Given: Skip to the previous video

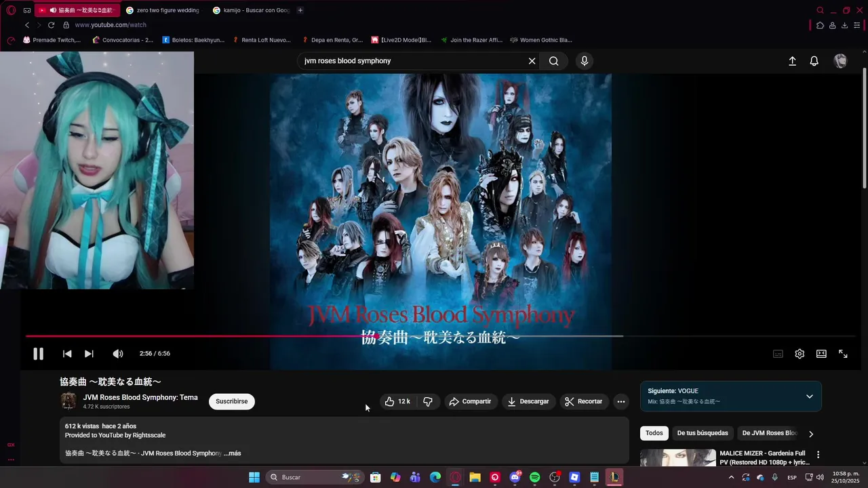Looking at the screenshot, I should (67, 354).
